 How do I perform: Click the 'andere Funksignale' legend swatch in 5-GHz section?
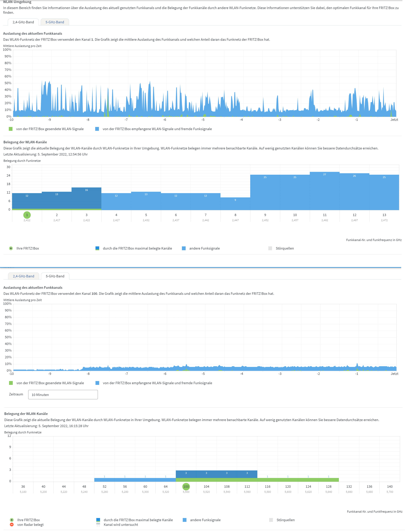tap(185, 520)
